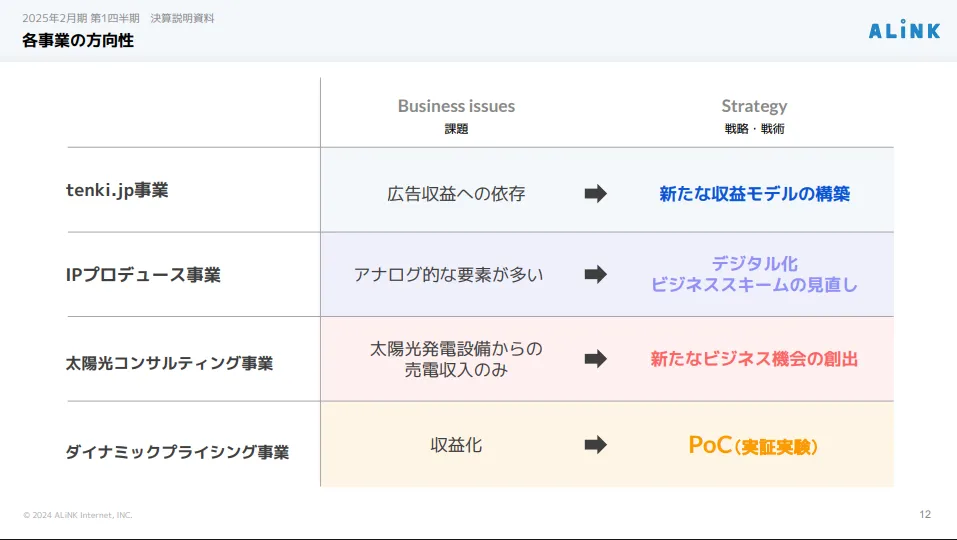Click the 新たな収益モデルの構築 strategy text
957x540 pixels.
tap(754, 194)
